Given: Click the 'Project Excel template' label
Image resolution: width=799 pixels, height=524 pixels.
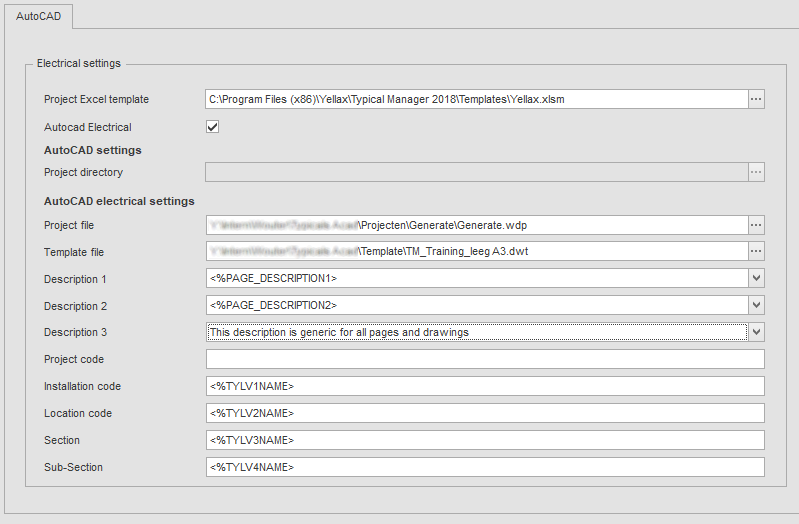Looking at the screenshot, I should [96, 99].
